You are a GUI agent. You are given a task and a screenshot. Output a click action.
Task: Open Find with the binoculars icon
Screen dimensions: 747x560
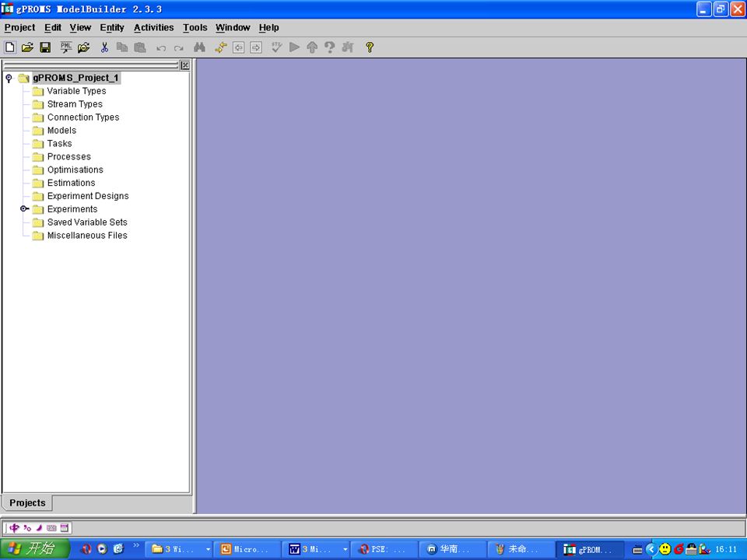coord(200,47)
